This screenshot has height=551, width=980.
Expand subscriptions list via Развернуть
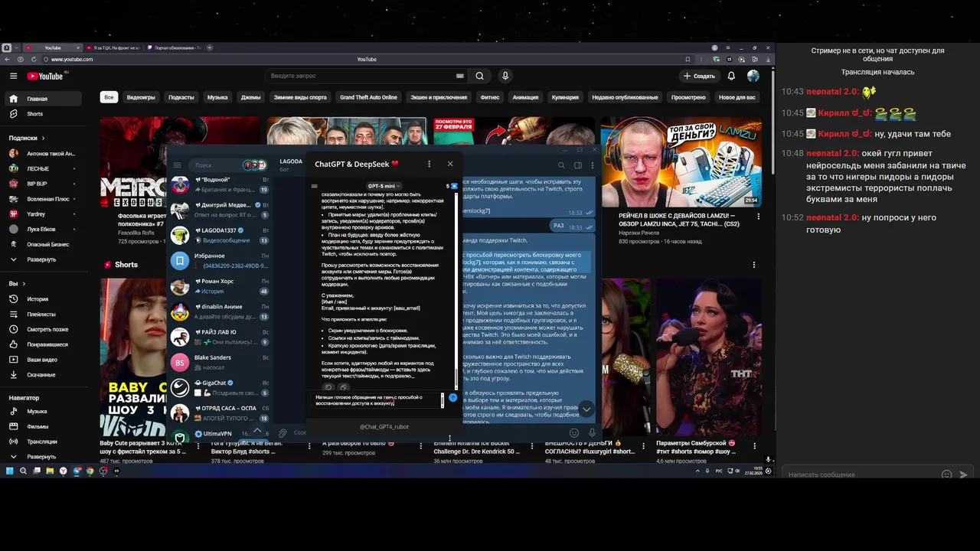[42, 259]
